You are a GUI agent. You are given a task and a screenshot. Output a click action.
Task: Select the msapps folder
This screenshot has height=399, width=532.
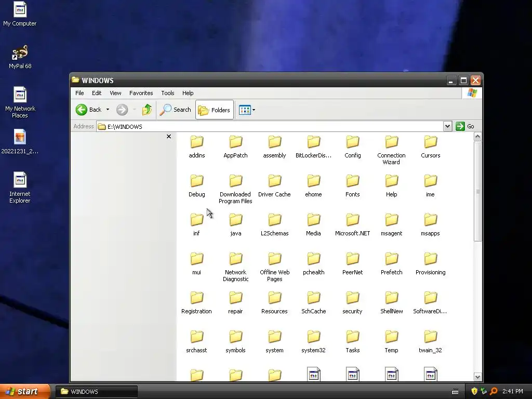coord(431,225)
